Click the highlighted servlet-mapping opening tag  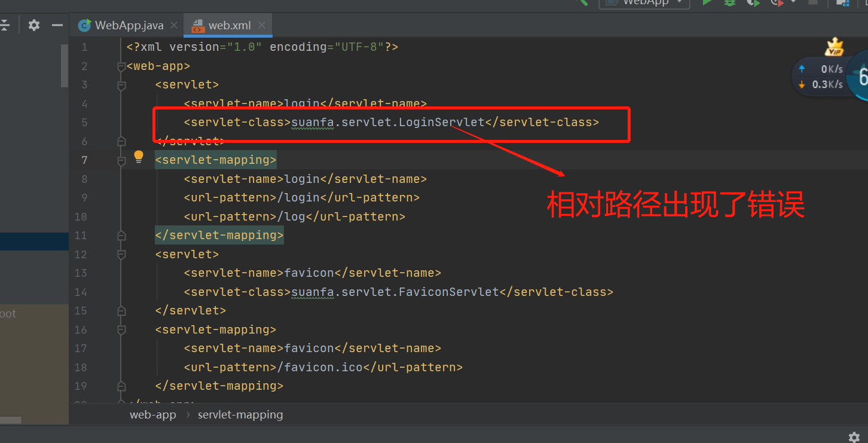pos(216,160)
